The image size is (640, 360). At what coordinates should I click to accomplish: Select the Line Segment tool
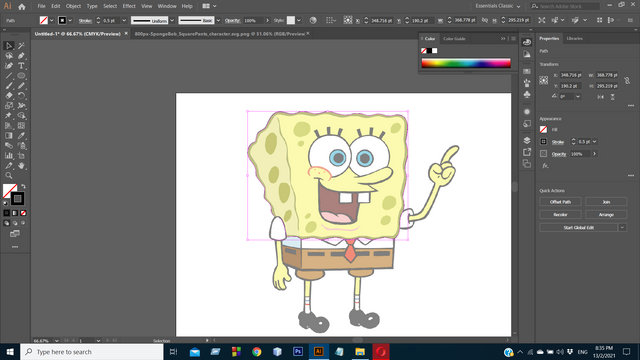(x=9, y=76)
